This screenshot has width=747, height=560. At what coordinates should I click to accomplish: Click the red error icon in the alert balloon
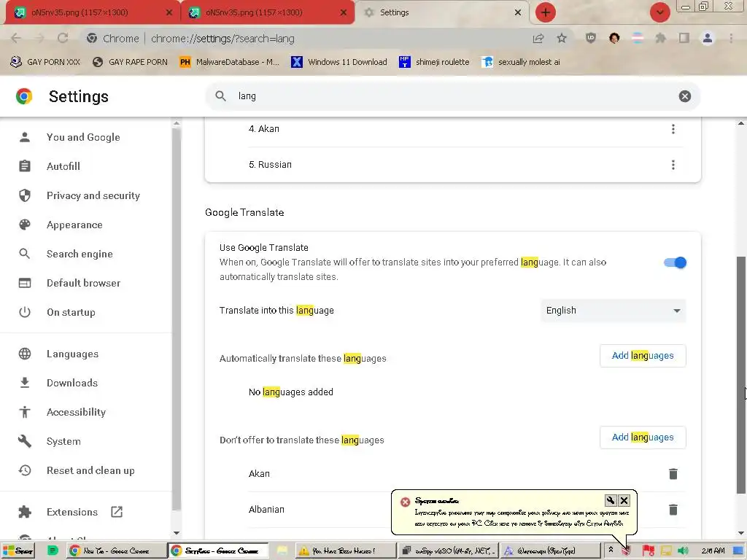(x=406, y=502)
